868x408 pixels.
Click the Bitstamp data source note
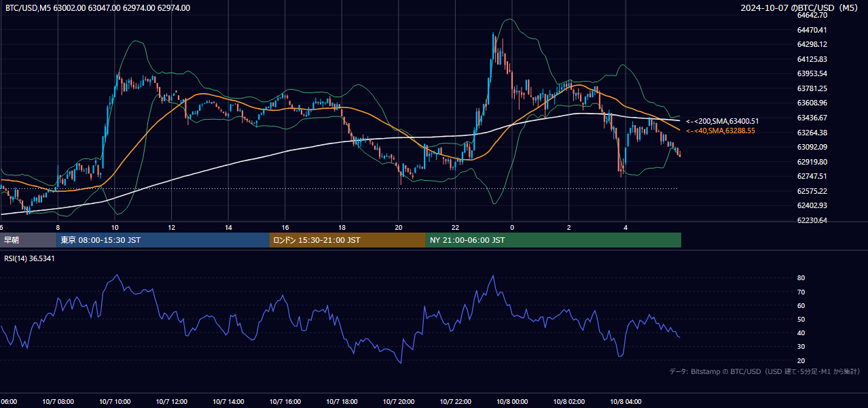[765, 371]
